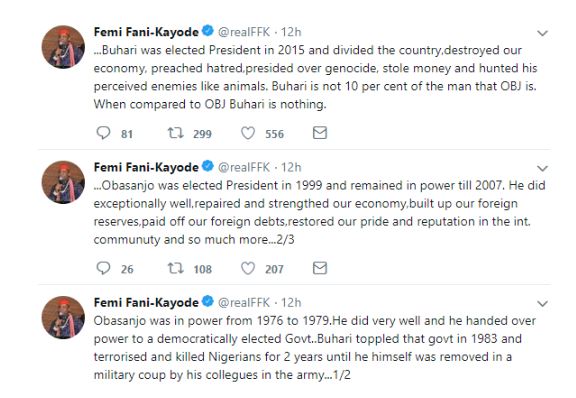Click the verified badge on first tweet
The image size is (576, 398).
pos(208,31)
